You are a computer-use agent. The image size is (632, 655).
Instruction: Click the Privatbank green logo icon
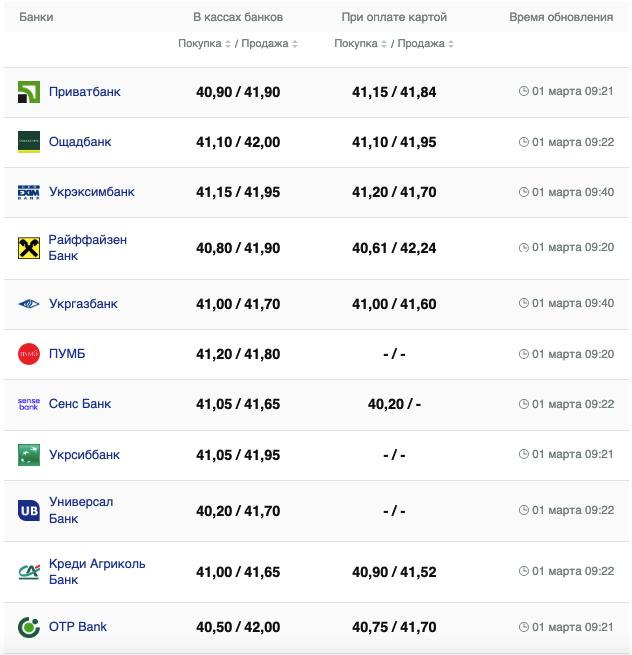(x=29, y=92)
